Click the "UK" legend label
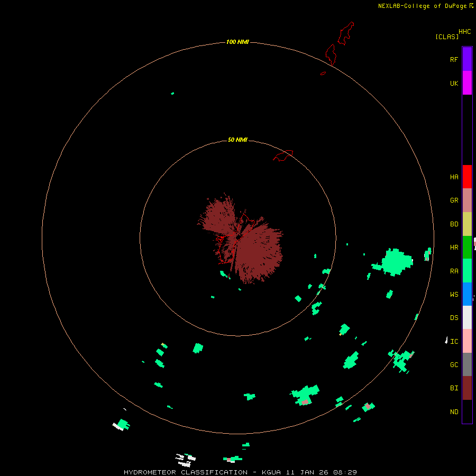Screen dimensions: 476x476 tap(454, 84)
